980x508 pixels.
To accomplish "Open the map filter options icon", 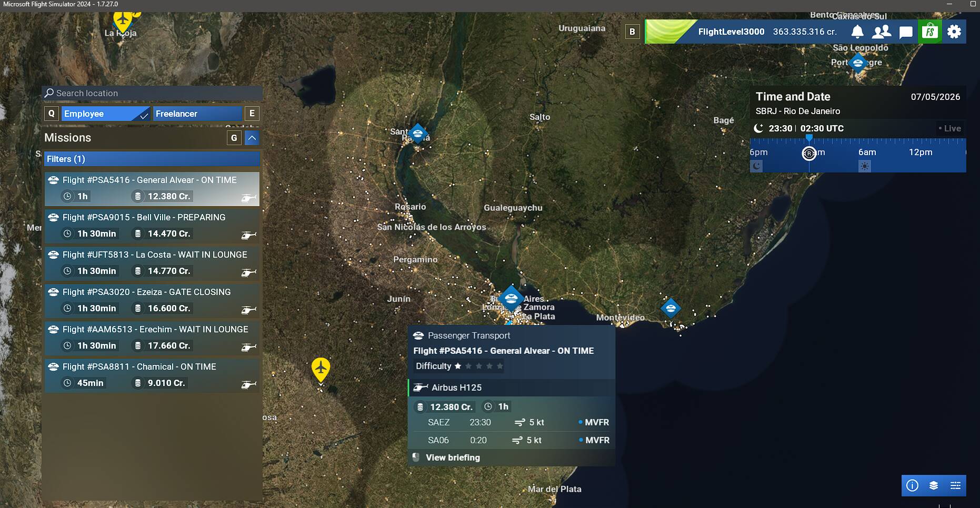I will coord(955,485).
